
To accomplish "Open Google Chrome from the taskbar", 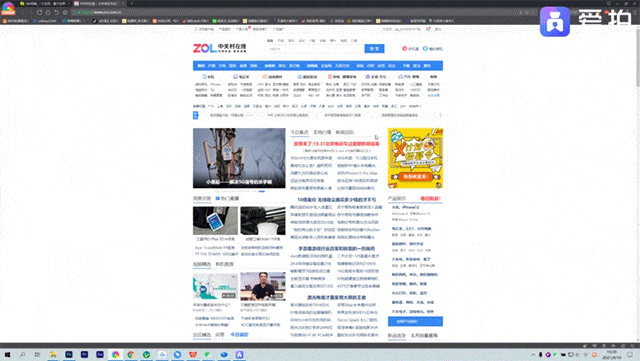I will pos(131,355).
